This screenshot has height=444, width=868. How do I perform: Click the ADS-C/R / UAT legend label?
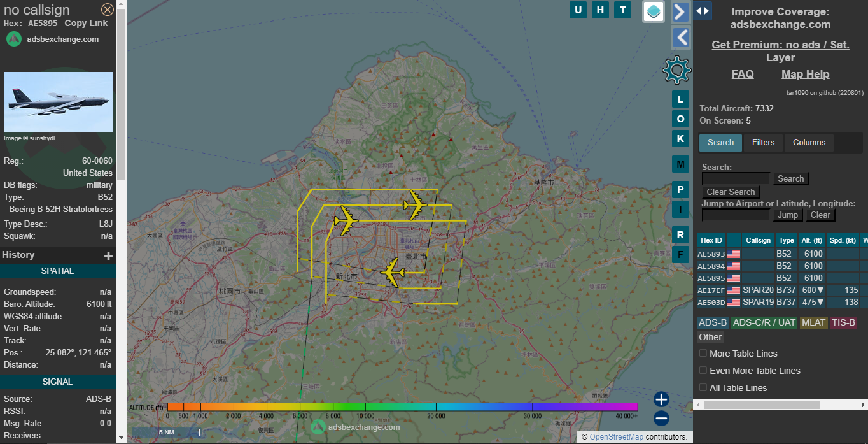(x=764, y=322)
